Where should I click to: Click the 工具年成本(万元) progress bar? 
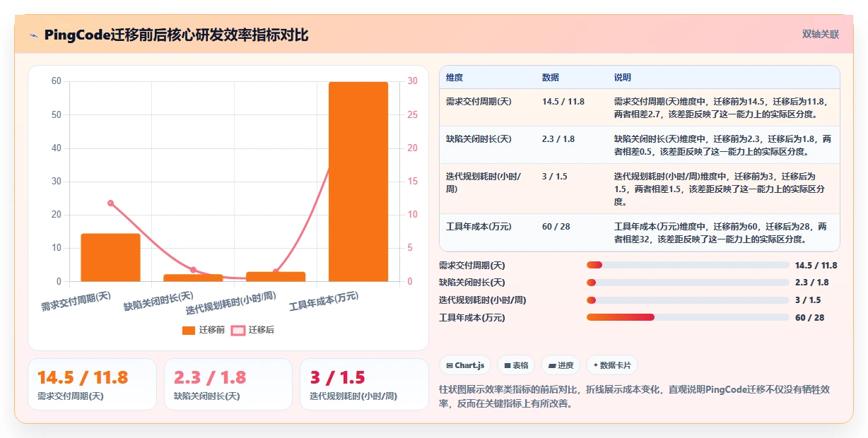click(688, 317)
